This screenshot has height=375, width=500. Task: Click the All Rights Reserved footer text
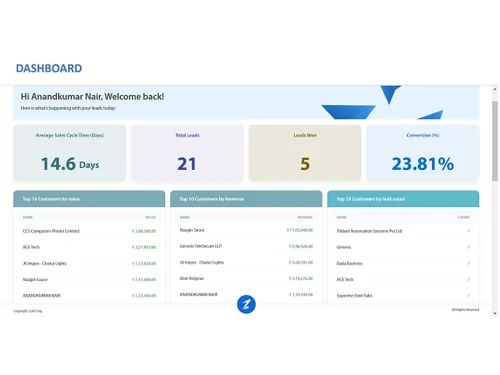pyautogui.click(x=465, y=310)
